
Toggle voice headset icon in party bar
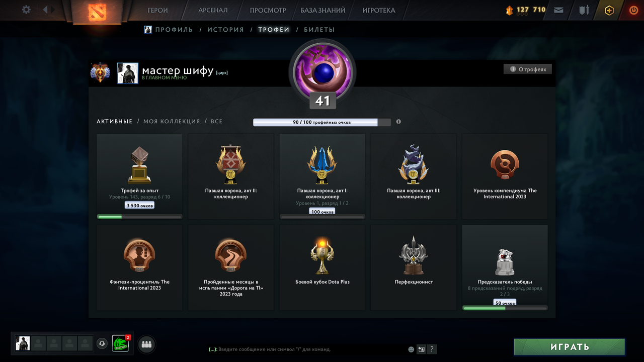pos(102,344)
